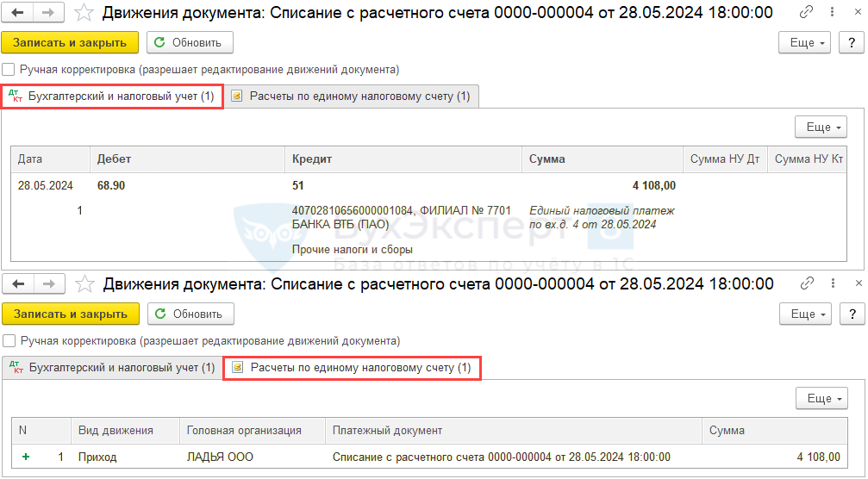This screenshot has width=868, height=479.
Task: Sort by Дата column header
Action: pyautogui.click(x=50, y=159)
